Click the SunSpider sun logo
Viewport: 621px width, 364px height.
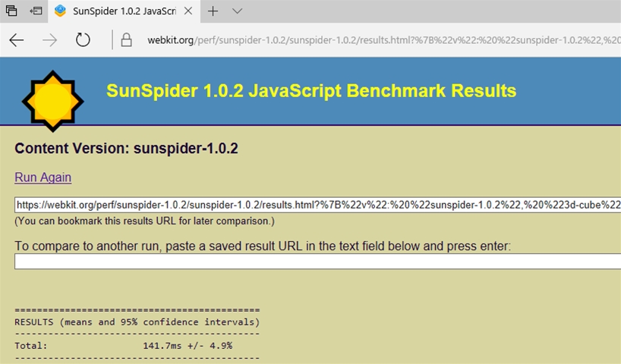point(52,102)
